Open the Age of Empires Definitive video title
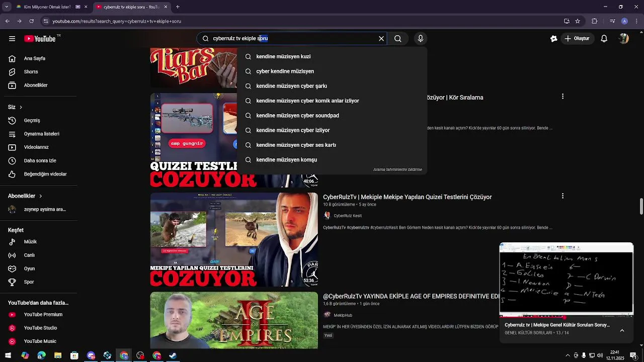Screen dimensions: 644x362 tap(411, 297)
